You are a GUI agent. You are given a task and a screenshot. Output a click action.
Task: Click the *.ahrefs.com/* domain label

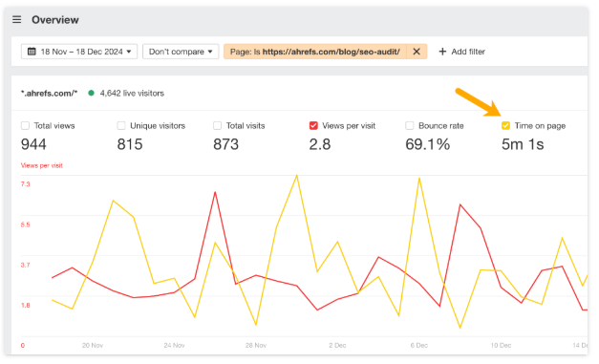50,94
